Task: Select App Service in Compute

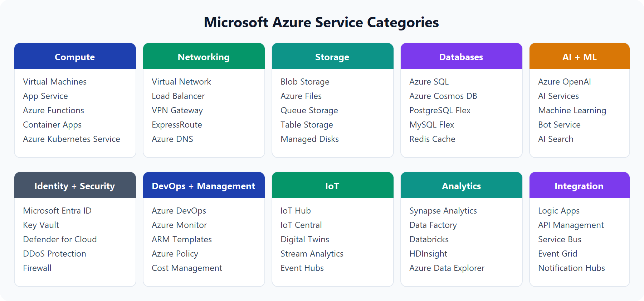Action: tap(45, 96)
